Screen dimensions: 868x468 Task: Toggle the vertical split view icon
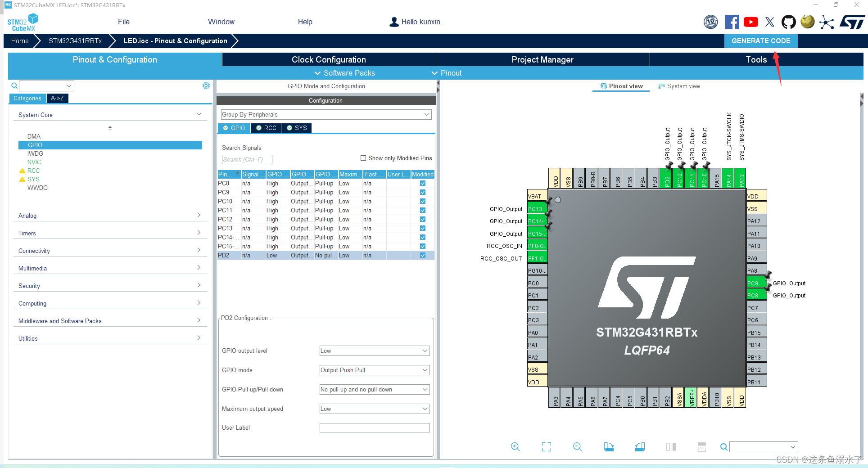(671, 447)
